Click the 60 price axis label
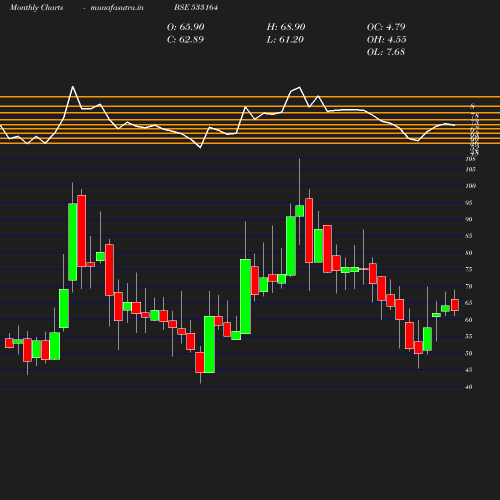This screenshot has width=500, height=500. tap(469, 320)
